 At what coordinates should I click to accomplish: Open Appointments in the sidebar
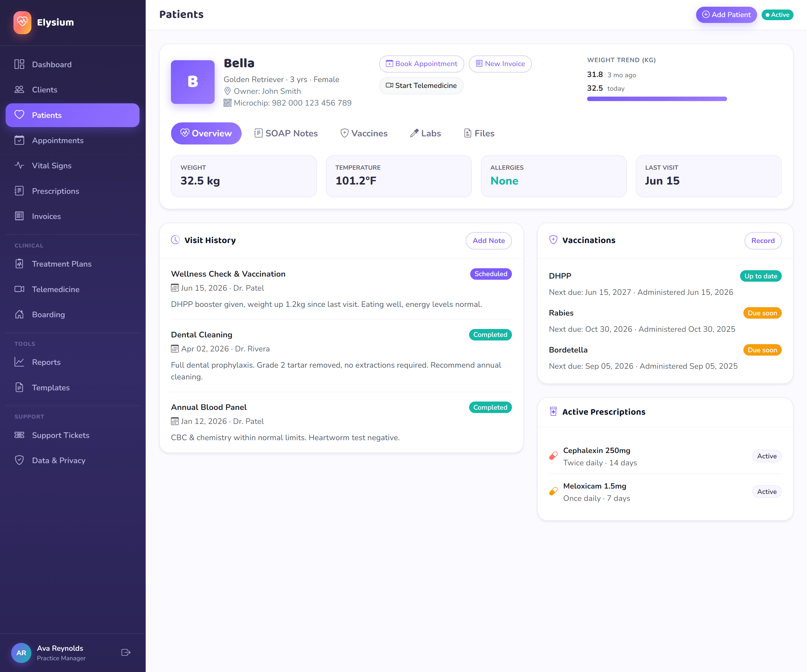(x=73, y=140)
